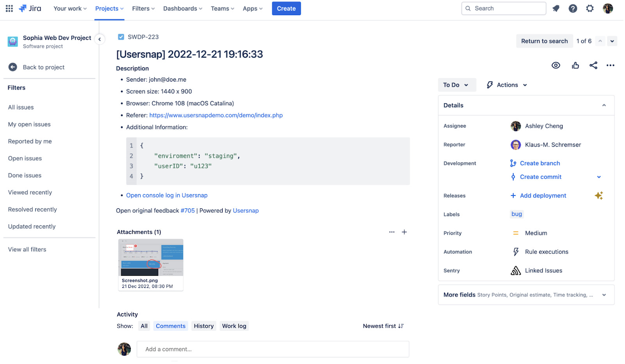
Task: Click the help question mark icon
Action: tap(573, 8)
